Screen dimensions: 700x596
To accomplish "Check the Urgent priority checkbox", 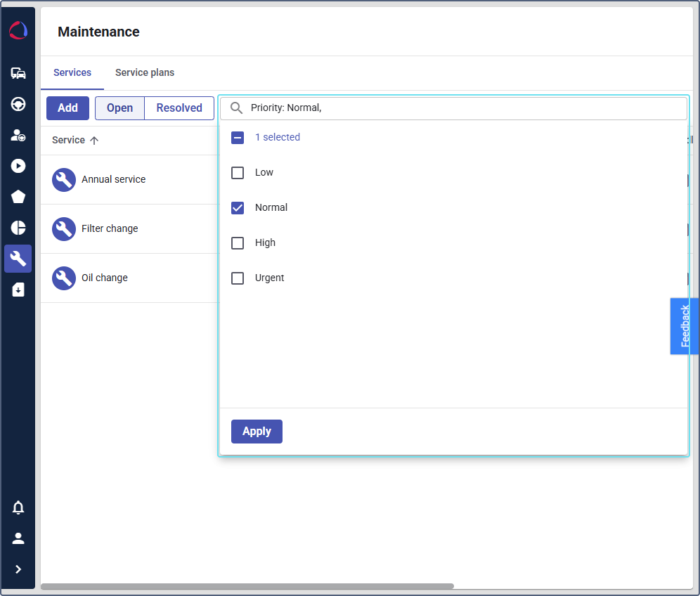I will [238, 278].
